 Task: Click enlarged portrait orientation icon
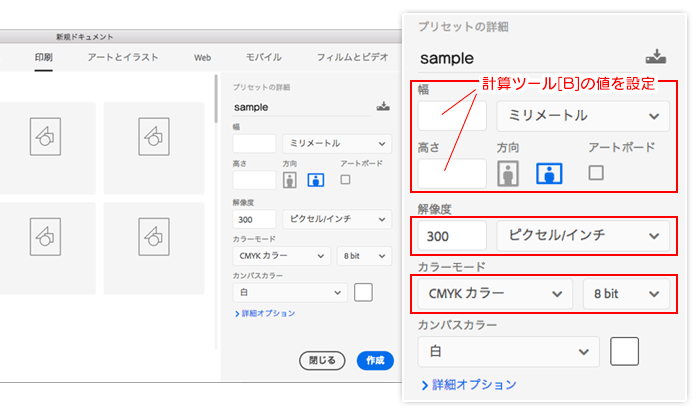click(510, 174)
